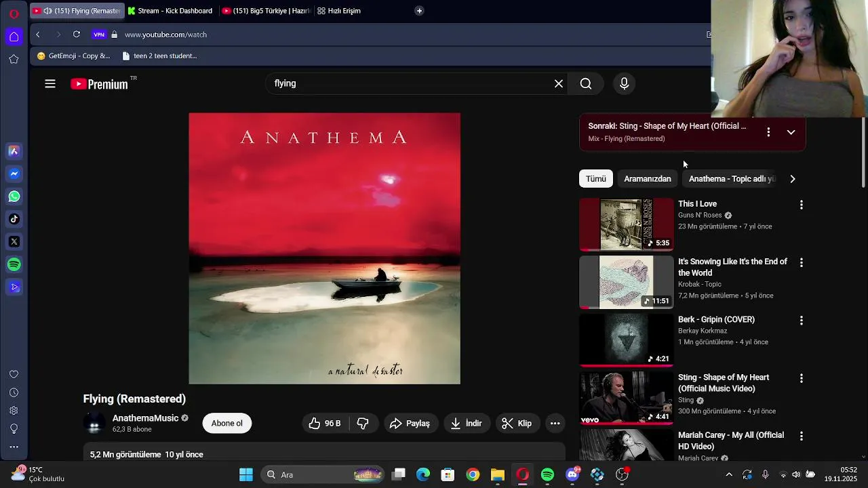The image size is (868, 488).
Task: Switch to Big5 Türkiye YouTube tab
Action: tap(266, 11)
